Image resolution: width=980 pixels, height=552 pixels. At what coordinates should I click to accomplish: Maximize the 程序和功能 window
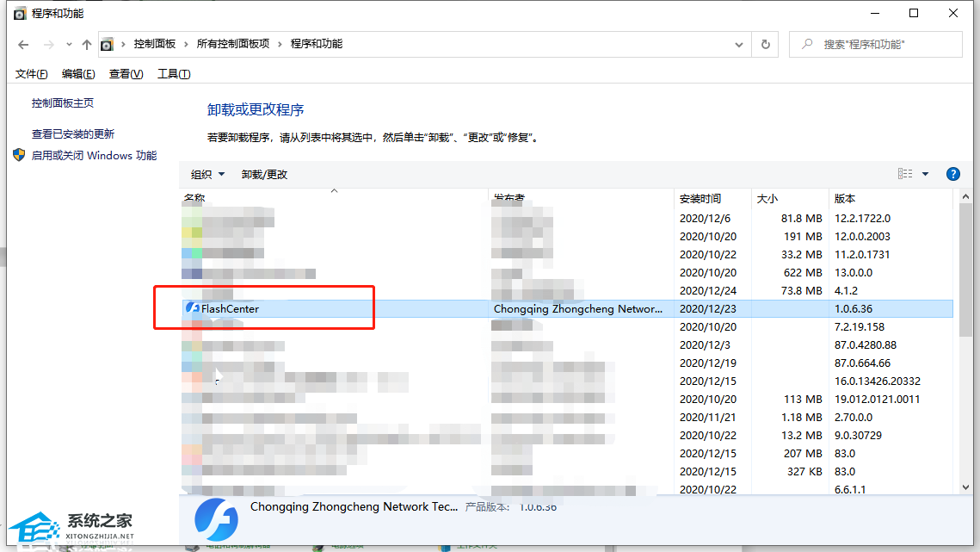tap(914, 13)
